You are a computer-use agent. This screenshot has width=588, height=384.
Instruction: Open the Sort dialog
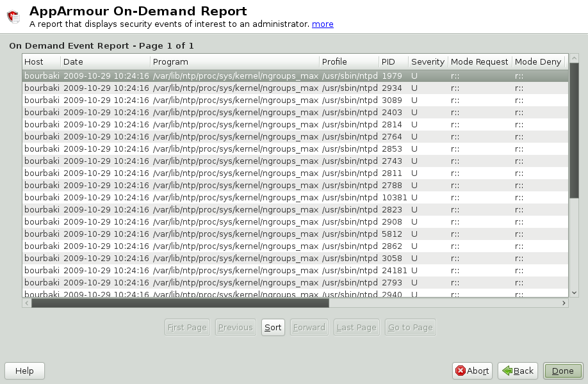pos(273,327)
